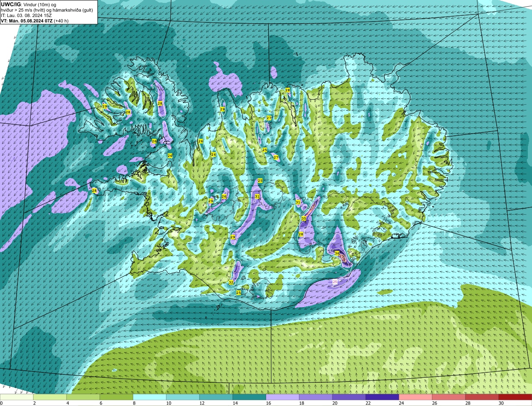Click the scale number 30 on the legend
This screenshot has height=406, width=532.
click(501, 403)
